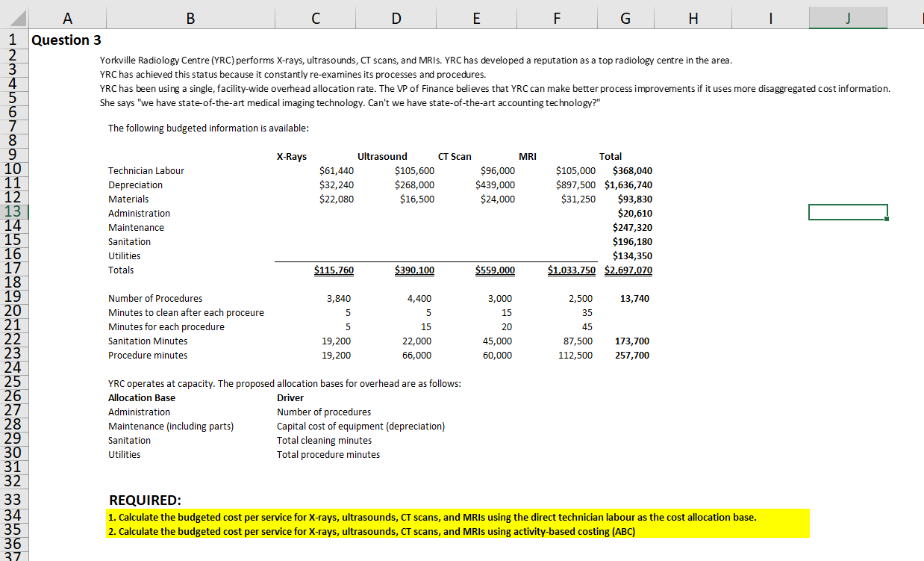924x561 pixels.
Task: Click the grand total cell $2,697,070
Action: tap(628, 270)
